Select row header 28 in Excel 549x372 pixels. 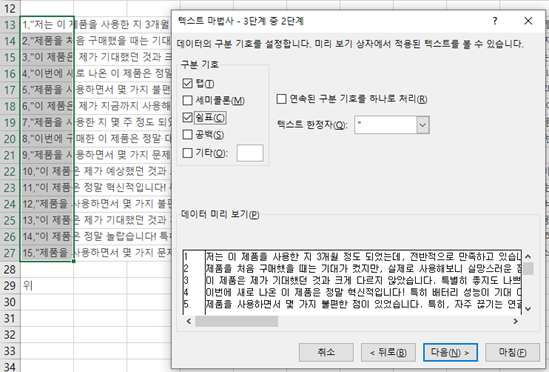(x=10, y=269)
